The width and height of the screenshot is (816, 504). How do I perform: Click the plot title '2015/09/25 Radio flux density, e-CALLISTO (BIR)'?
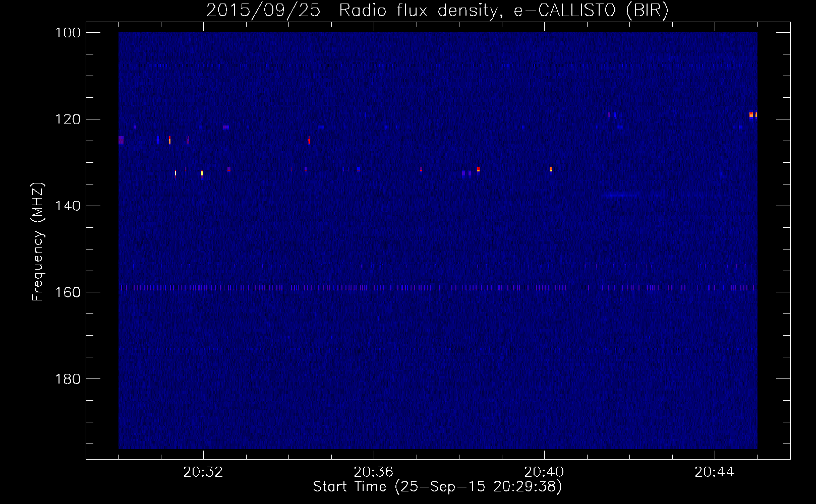437,10
